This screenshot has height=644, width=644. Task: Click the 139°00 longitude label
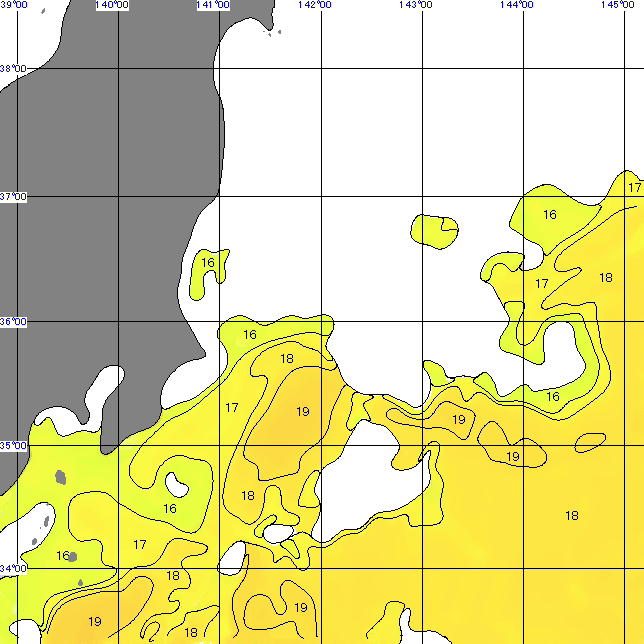[x=14, y=5]
